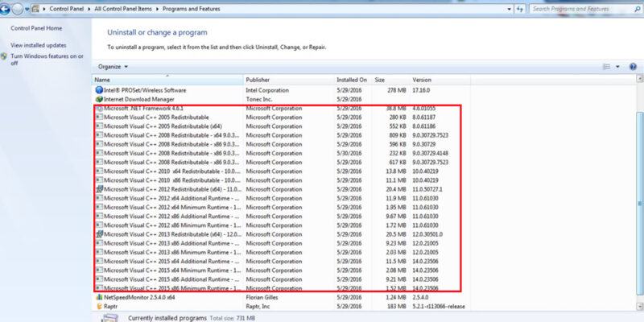Open the recent pages dropdown next to Forward
Screen dimensions: 644x322
pyautogui.click(x=27, y=9)
